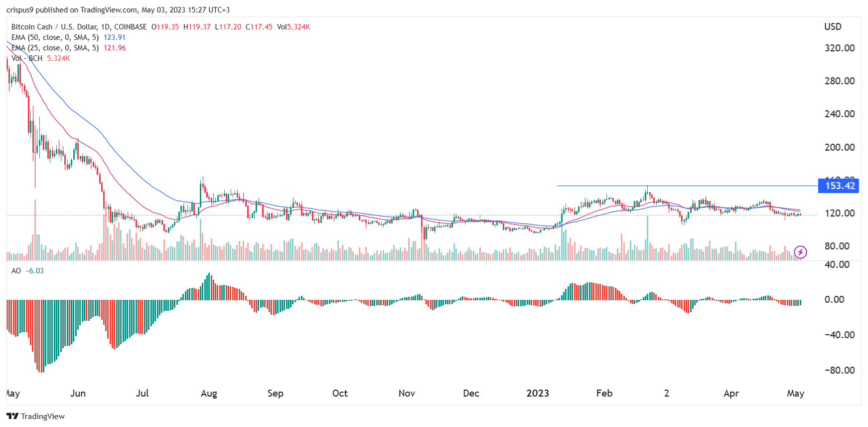Click the Sep label on time axis
This screenshot has height=427, width=868.
click(275, 393)
